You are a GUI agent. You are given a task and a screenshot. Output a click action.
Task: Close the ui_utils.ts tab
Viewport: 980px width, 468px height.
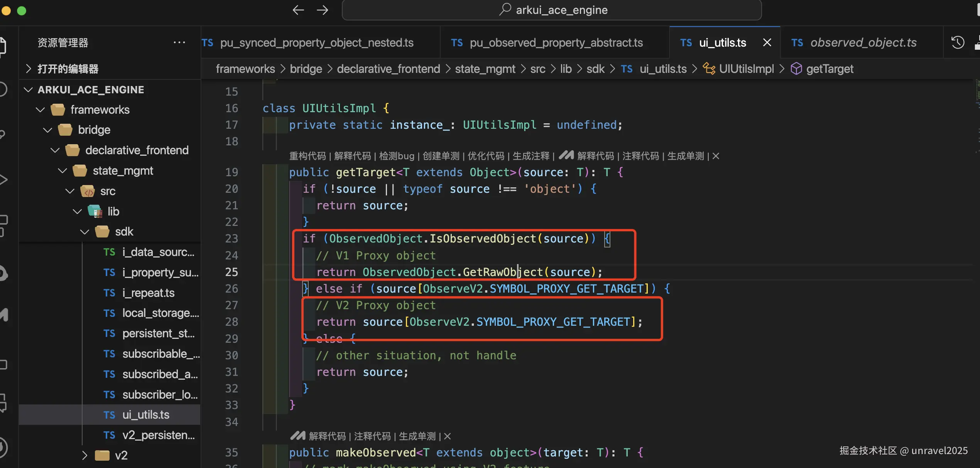767,42
